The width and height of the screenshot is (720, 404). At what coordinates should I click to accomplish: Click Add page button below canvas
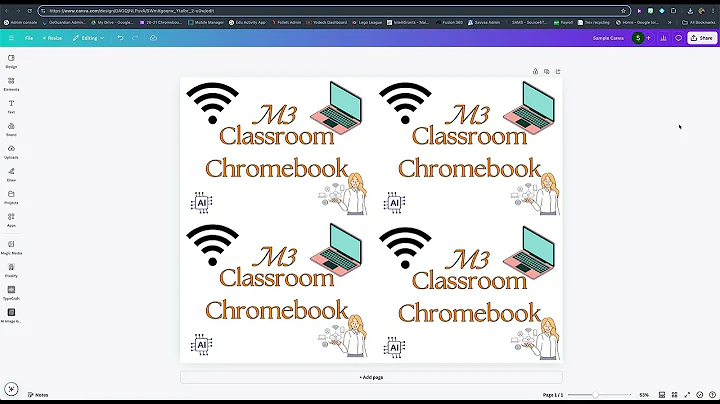click(x=371, y=377)
